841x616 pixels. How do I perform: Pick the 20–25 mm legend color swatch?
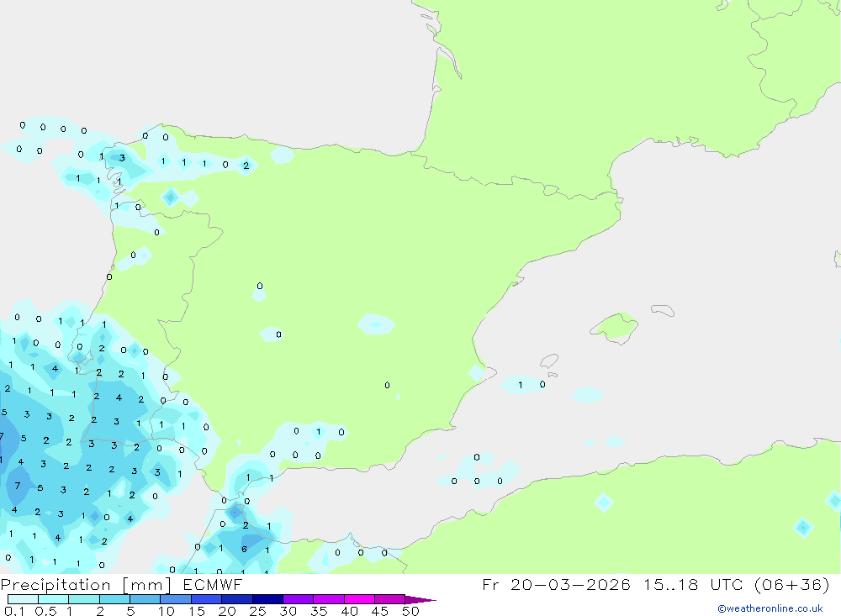[237, 599]
